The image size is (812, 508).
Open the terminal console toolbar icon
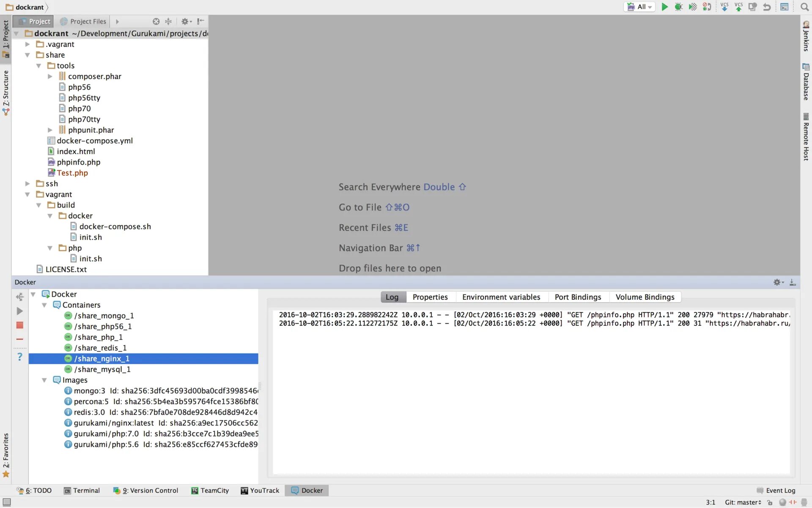[784, 7]
